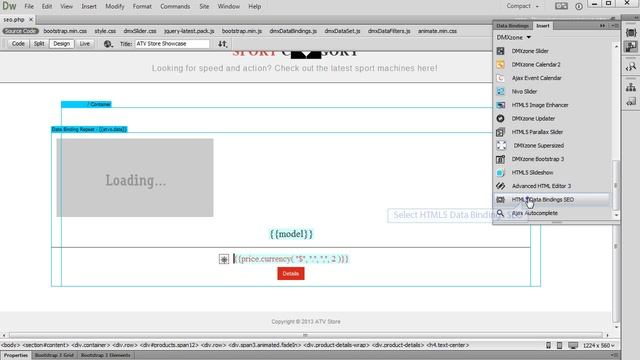This screenshot has width=640, height=360.
Task: Open the extension manager toolbar icon
Action: coord(561,6)
